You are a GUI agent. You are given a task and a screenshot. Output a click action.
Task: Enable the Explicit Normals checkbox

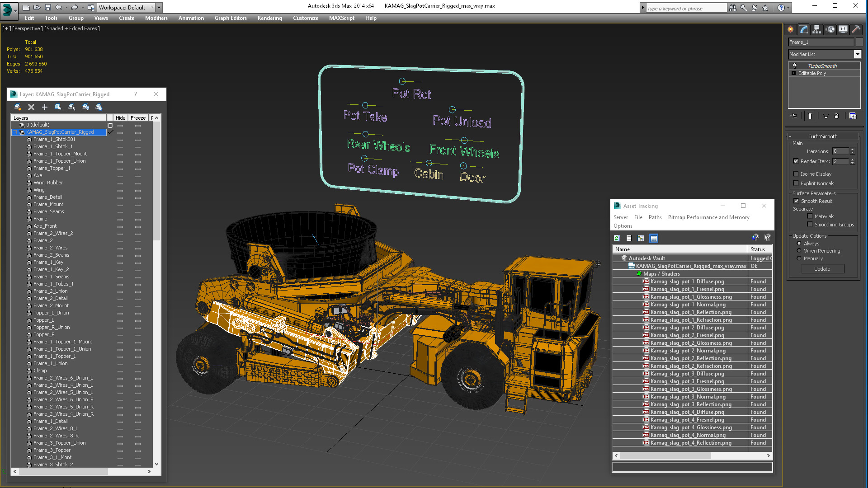tap(796, 183)
